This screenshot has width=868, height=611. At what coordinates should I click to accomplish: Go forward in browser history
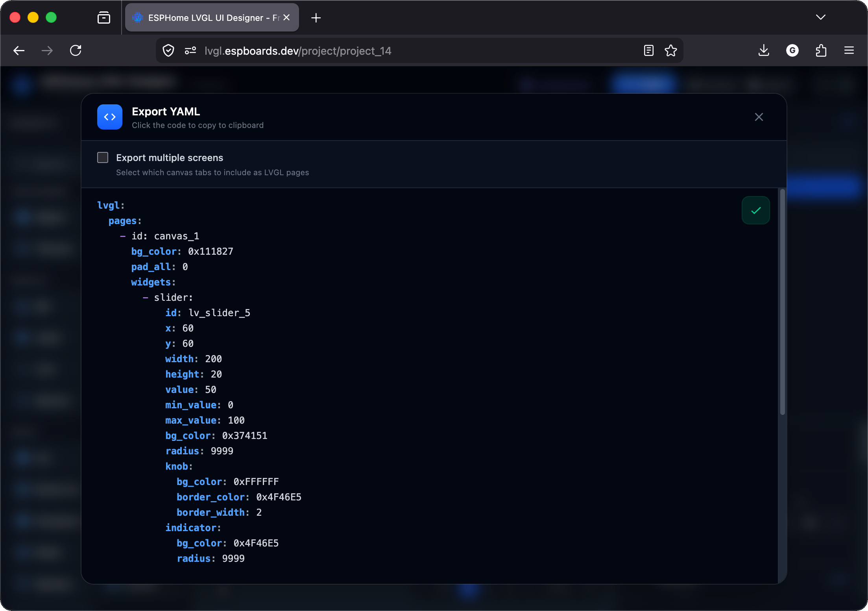[x=47, y=50]
